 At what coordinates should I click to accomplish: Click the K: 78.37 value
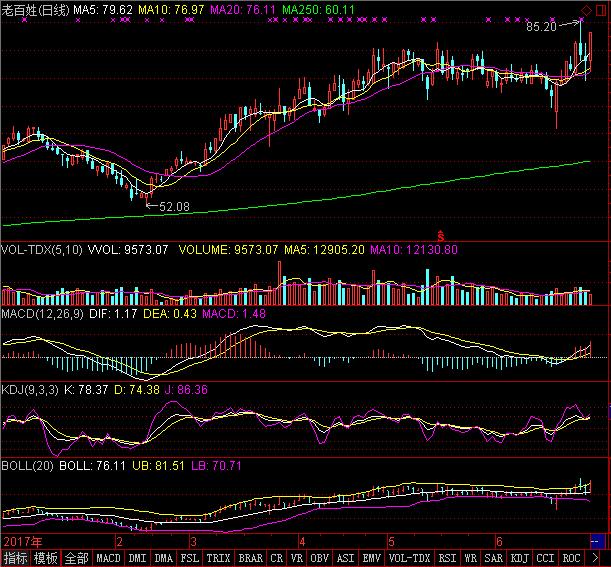point(86,390)
